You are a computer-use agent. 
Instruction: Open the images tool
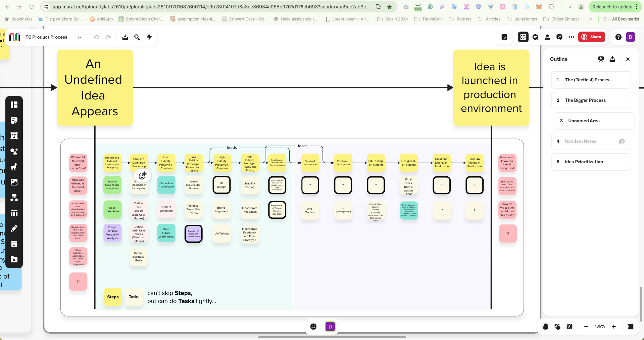[14, 182]
